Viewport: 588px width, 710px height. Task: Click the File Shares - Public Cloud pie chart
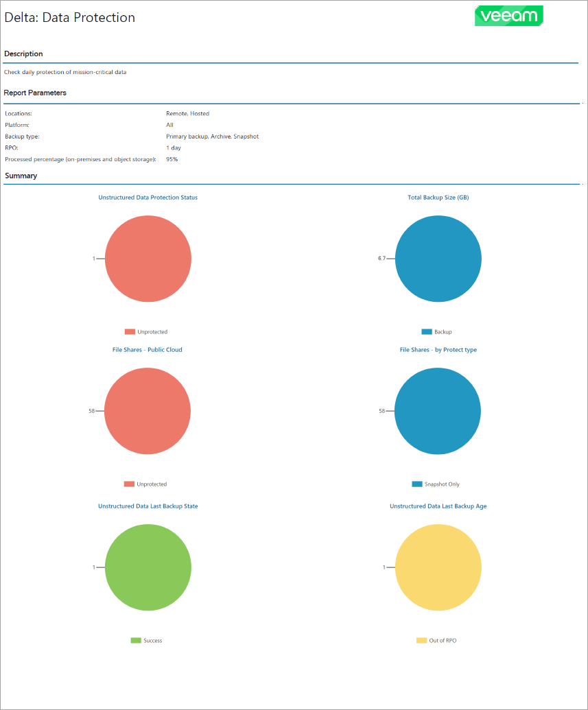[148, 411]
